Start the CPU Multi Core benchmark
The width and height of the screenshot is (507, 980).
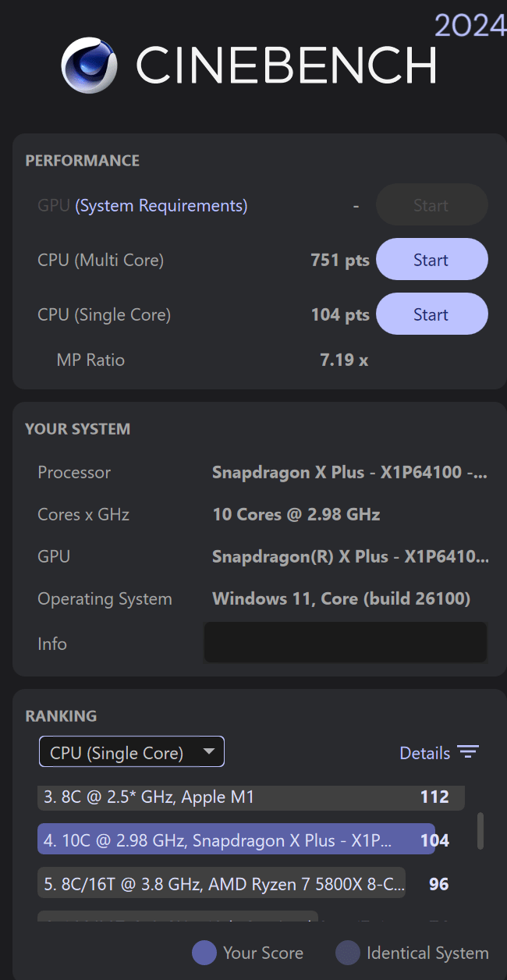coord(431,260)
